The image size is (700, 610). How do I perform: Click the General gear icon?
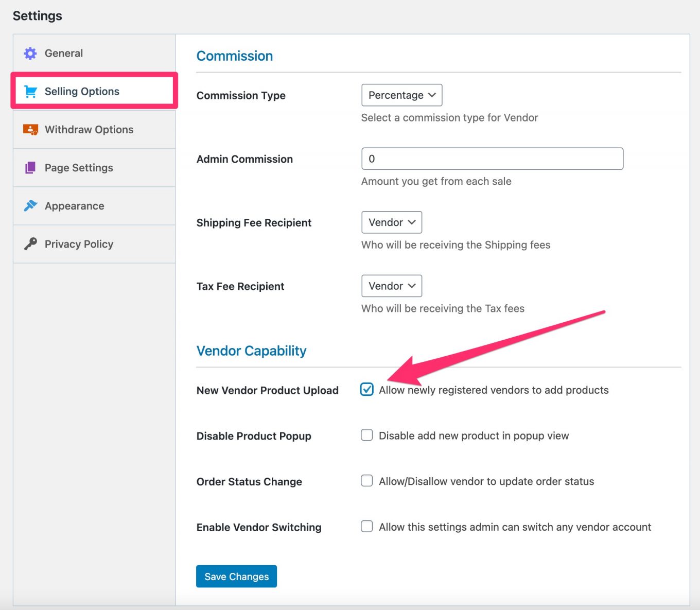coord(30,54)
